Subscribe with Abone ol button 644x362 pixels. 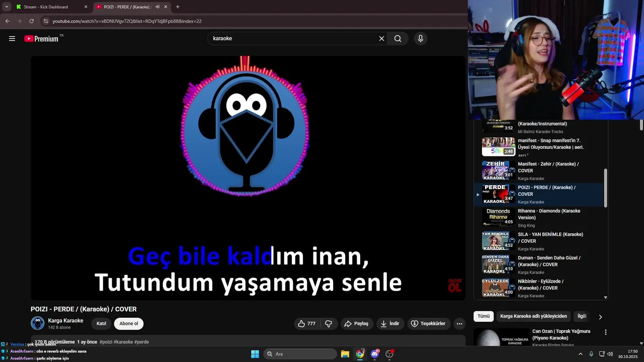point(129,324)
